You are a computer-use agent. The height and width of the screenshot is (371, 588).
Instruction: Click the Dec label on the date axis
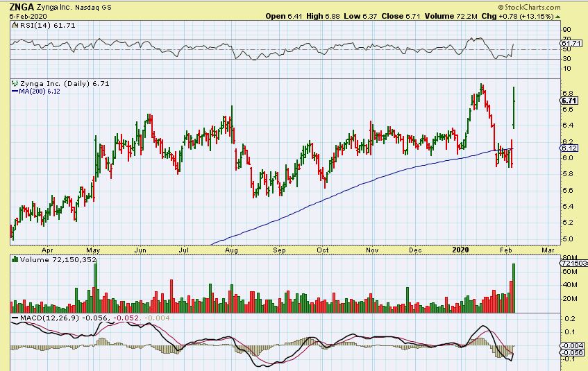coord(415,250)
